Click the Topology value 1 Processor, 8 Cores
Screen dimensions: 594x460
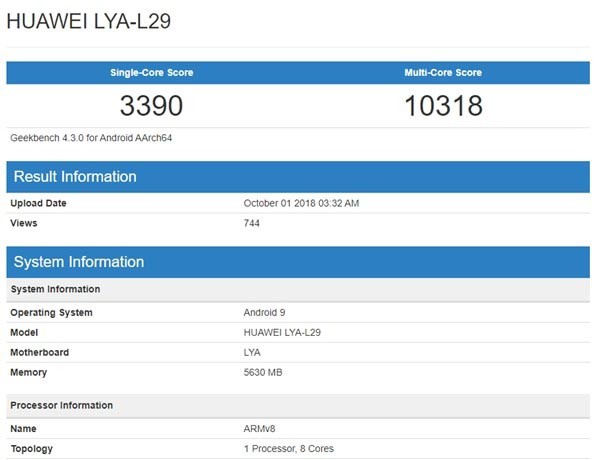[289, 449]
